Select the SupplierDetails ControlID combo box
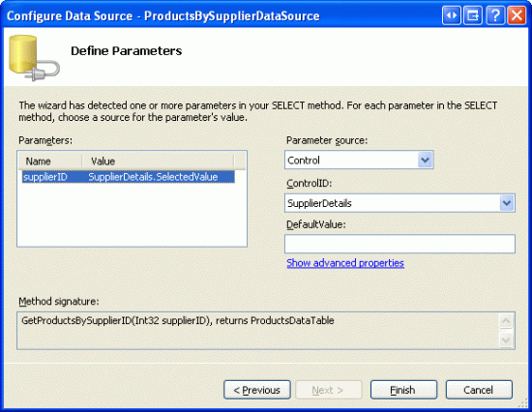This screenshot has width=532, height=412. click(399, 203)
